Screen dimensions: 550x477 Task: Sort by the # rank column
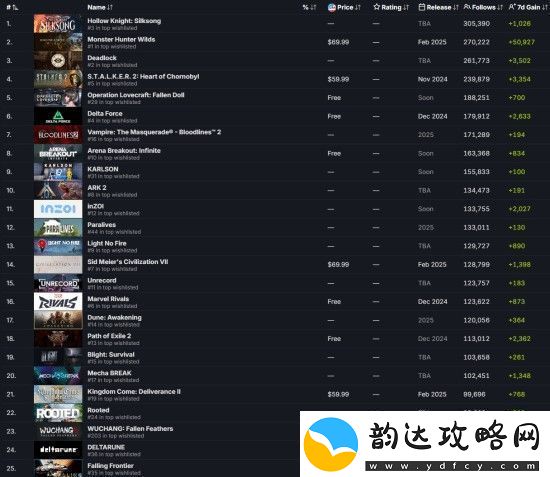tap(12, 7)
